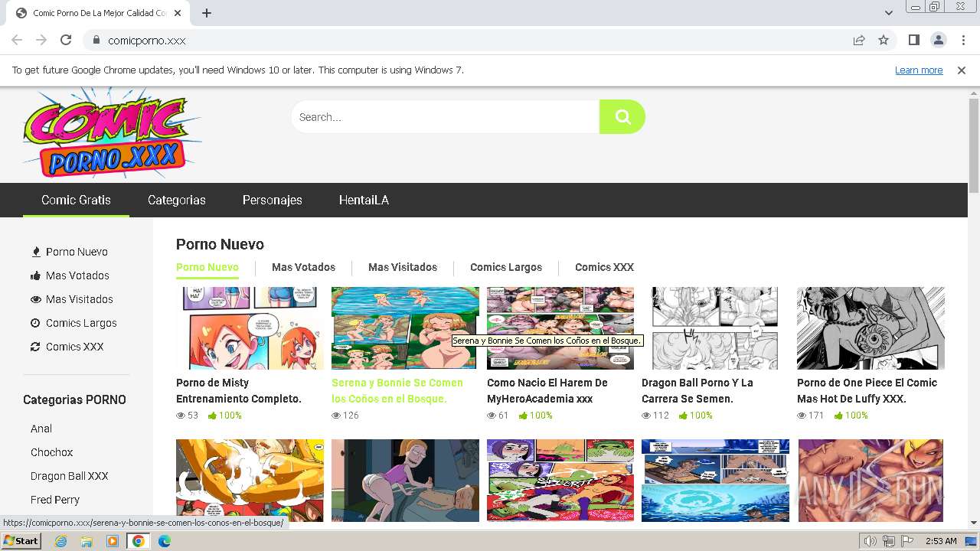Click the site logo
Image resolution: width=980 pixels, height=551 pixels.
(x=112, y=132)
